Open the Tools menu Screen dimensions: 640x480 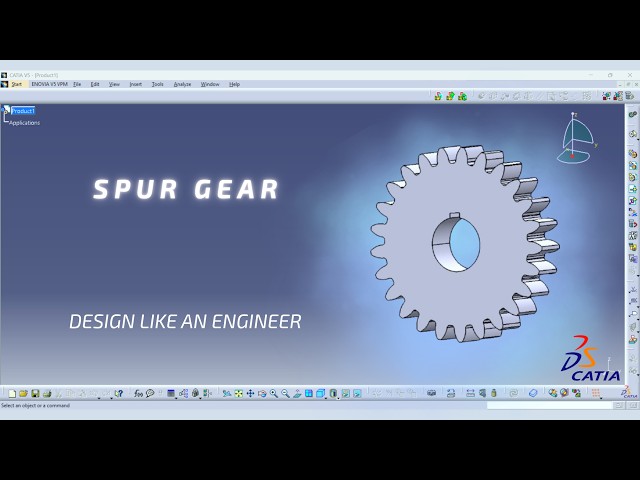tap(158, 84)
